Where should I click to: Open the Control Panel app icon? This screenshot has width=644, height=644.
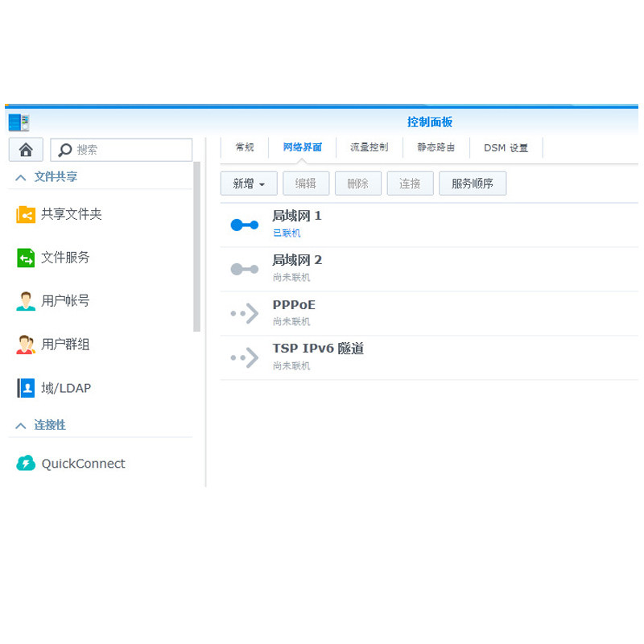click(19, 122)
